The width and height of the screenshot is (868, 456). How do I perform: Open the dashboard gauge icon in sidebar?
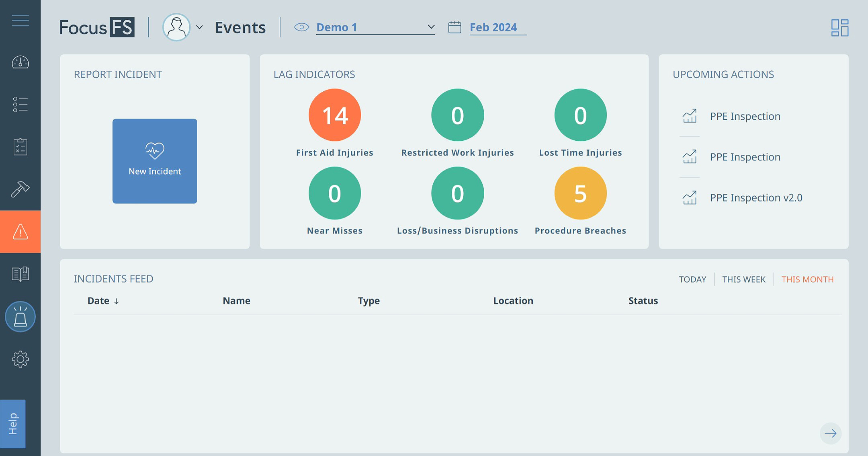[20, 62]
